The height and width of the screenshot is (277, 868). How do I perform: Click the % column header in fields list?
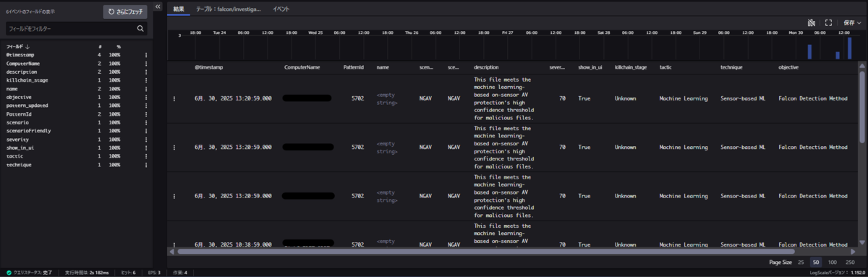(x=118, y=46)
